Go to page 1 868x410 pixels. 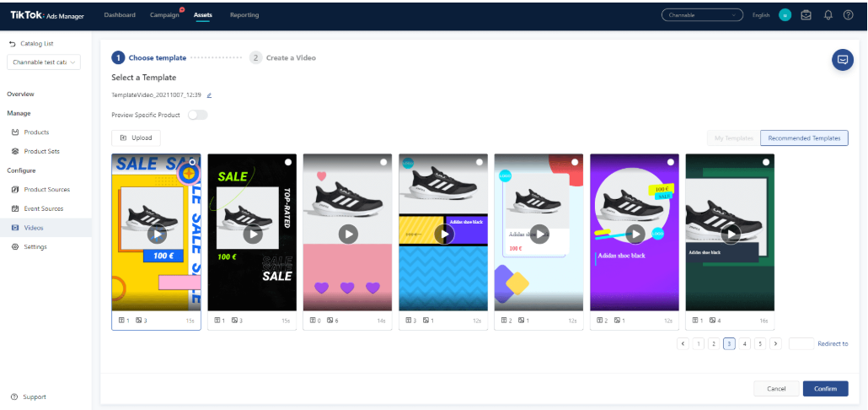(x=699, y=344)
